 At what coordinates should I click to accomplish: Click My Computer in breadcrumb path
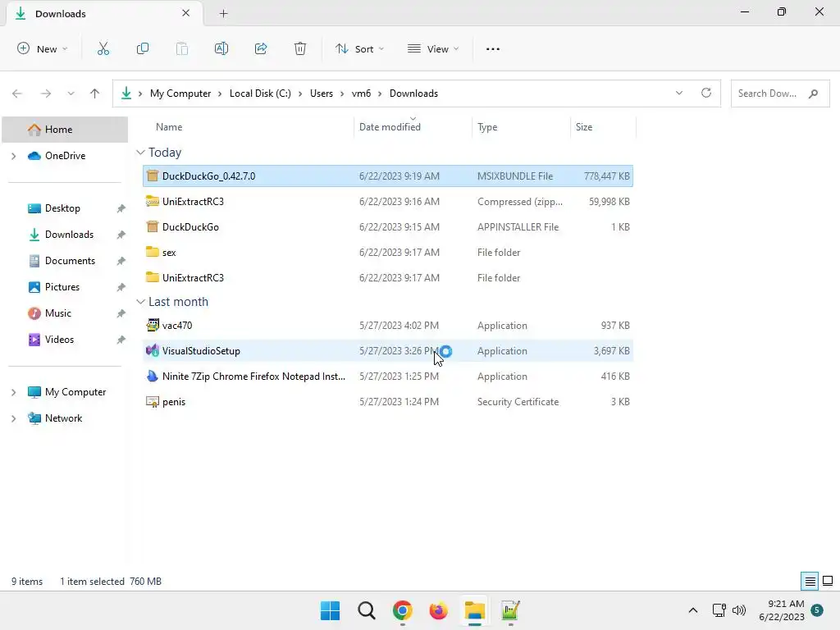pyautogui.click(x=180, y=94)
